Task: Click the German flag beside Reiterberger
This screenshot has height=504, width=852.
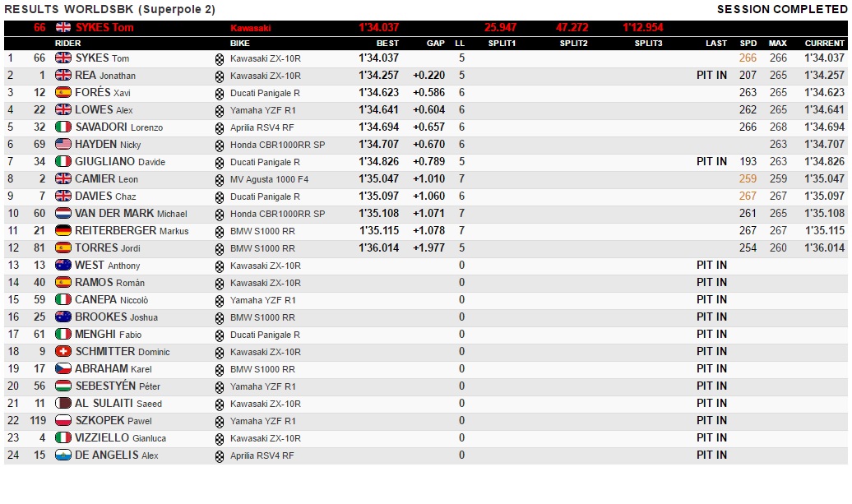Action: tap(63, 231)
